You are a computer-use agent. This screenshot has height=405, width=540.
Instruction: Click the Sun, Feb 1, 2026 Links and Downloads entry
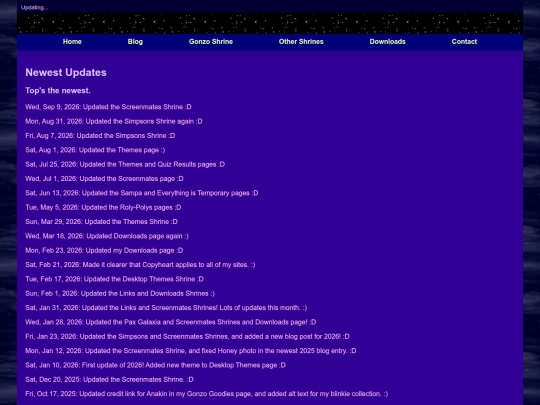tap(120, 293)
